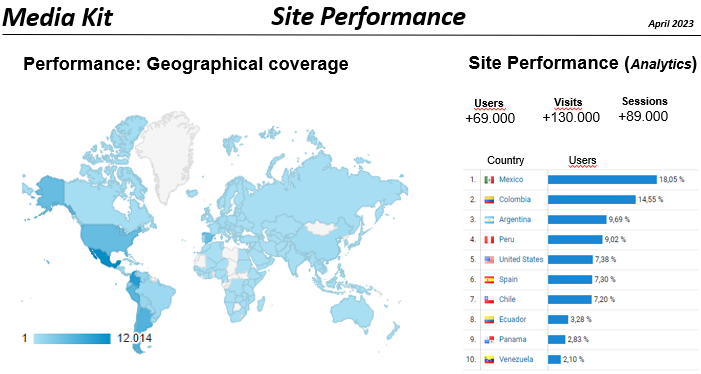Click the Spain flag icon
This screenshot has height=374, width=701.
pos(489,280)
